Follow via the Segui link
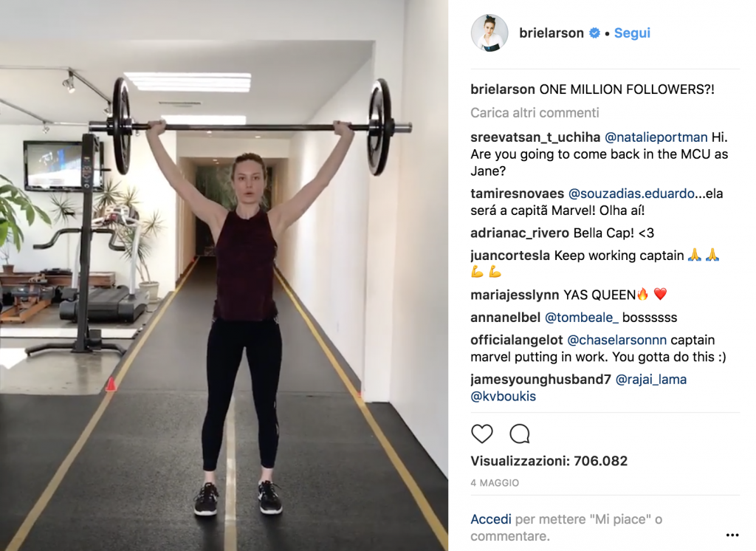The image size is (756, 551). click(632, 32)
